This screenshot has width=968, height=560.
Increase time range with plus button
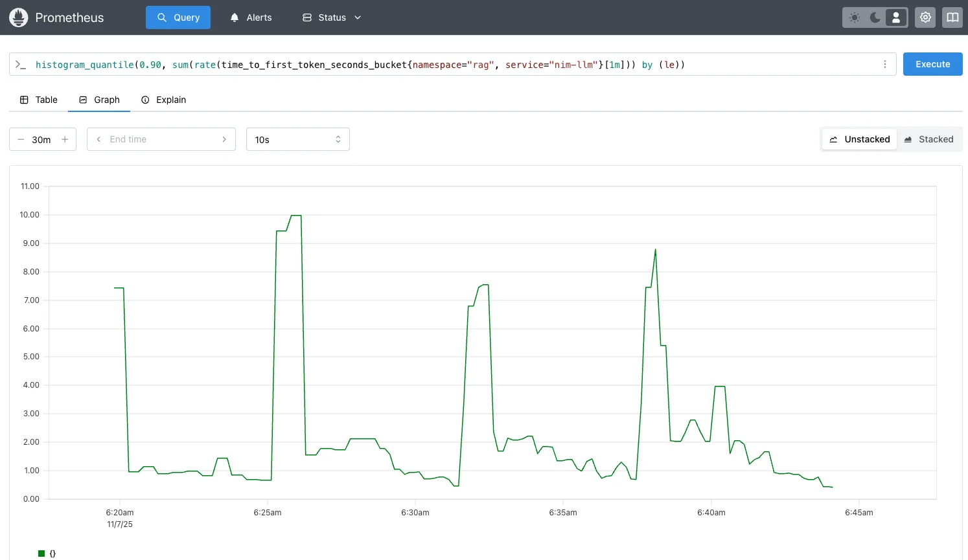point(65,139)
